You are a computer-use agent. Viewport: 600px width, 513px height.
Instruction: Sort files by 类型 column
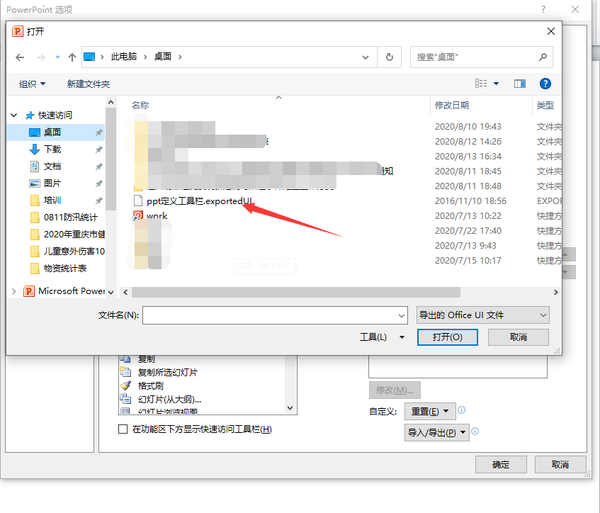tap(545, 105)
